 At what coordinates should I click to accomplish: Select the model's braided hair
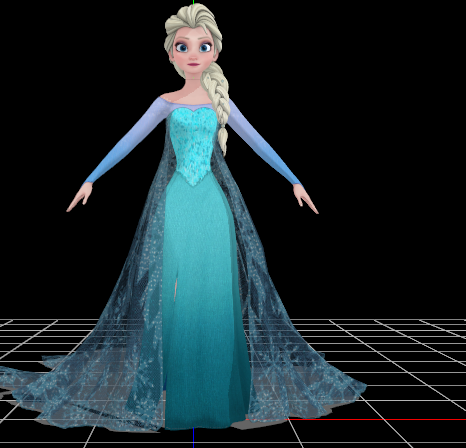pyautogui.click(x=218, y=107)
